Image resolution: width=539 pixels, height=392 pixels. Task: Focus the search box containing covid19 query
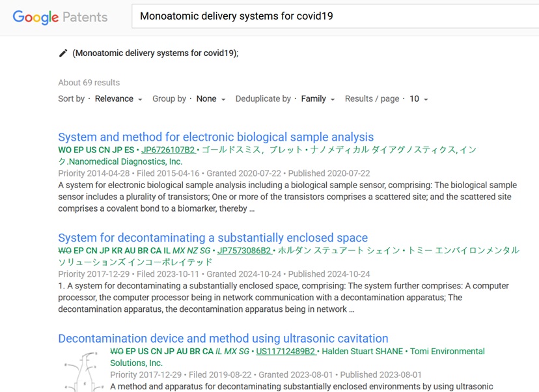[x=335, y=16]
